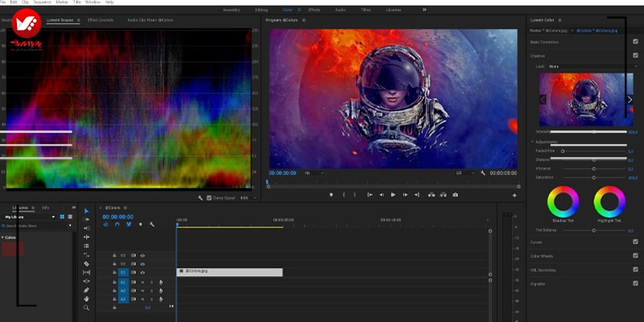
Task: Toggle Snap magnet icon in timeline
Action: coord(118,225)
